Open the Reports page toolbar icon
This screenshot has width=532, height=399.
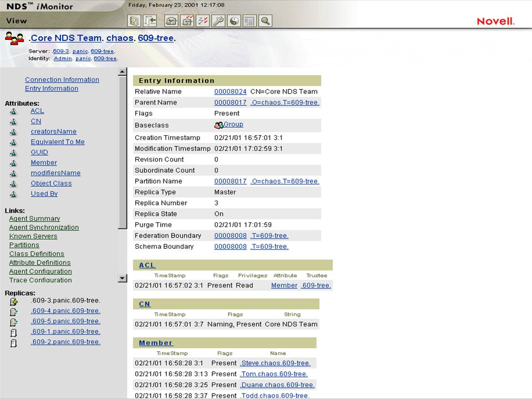coord(249,21)
